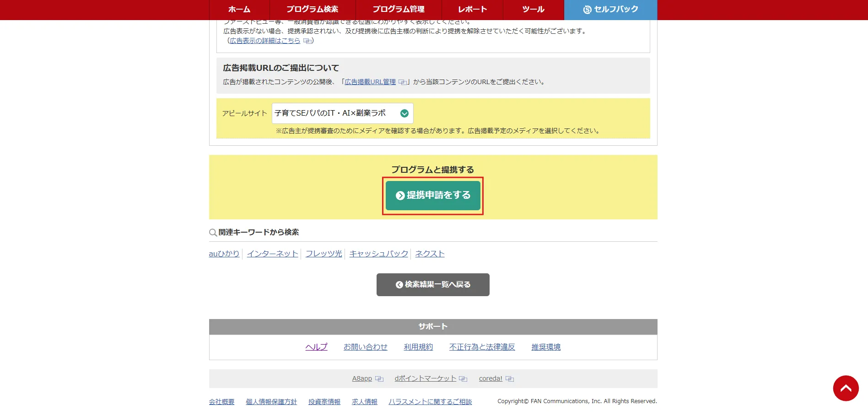Open the ヘルプ support link
The width and height of the screenshot is (868, 415).
317,347
